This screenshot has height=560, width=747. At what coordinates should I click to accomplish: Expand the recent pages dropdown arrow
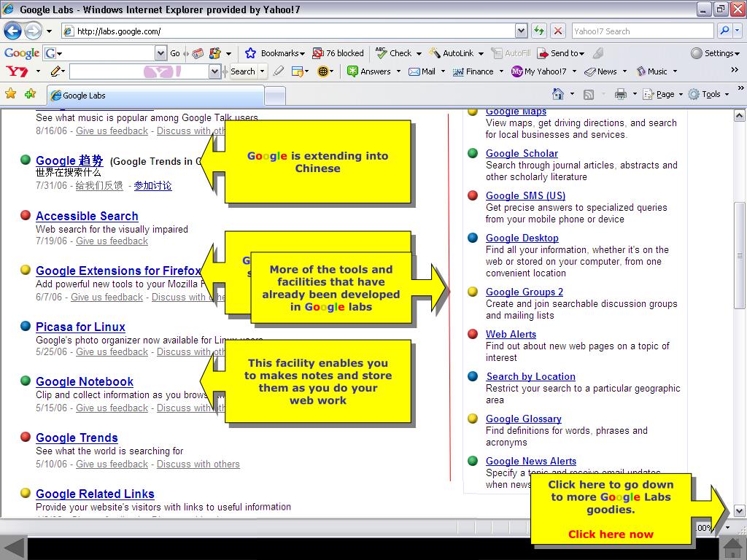[x=49, y=31]
